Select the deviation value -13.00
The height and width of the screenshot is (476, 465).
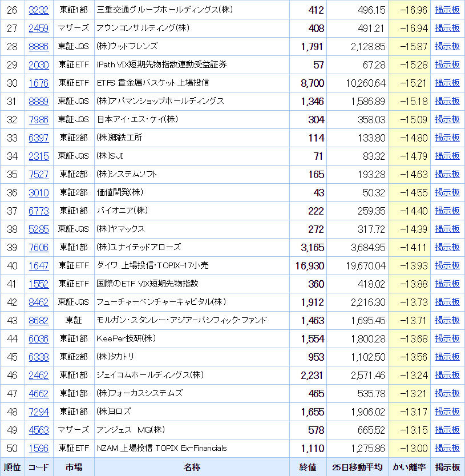414,449
